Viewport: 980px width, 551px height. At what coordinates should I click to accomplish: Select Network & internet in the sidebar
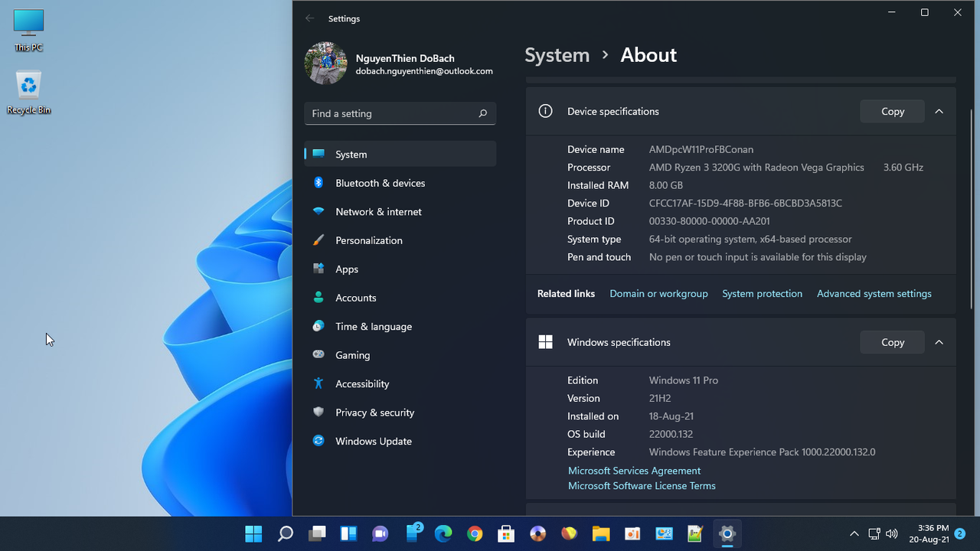point(379,211)
